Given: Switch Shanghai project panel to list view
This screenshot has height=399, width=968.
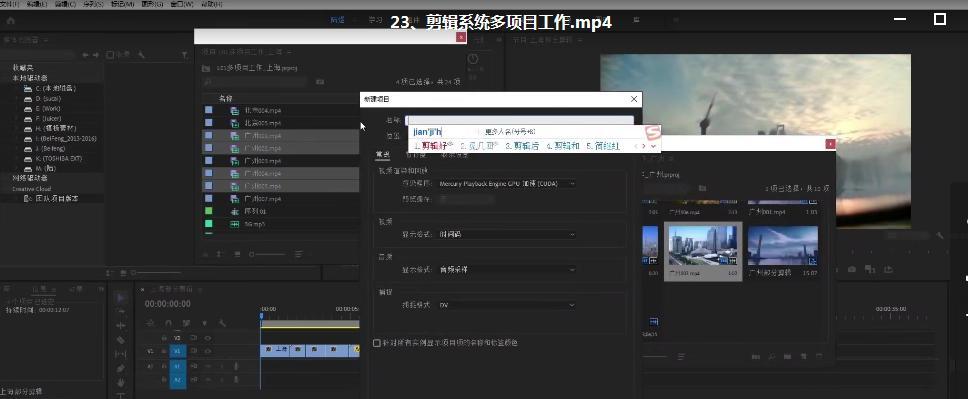Looking at the screenshot, I should click(x=221, y=254).
